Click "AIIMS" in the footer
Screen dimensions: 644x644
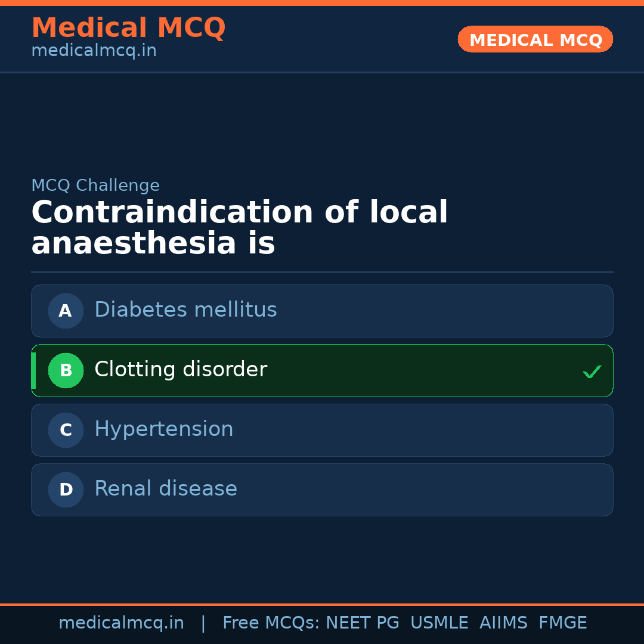(503, 623)
